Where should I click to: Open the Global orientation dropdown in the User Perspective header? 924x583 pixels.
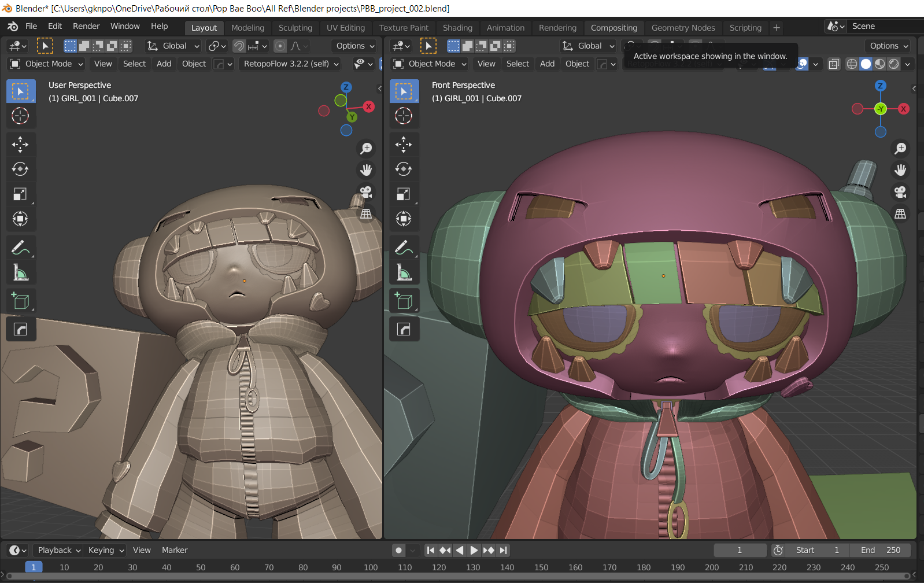[x=172, y=46]
